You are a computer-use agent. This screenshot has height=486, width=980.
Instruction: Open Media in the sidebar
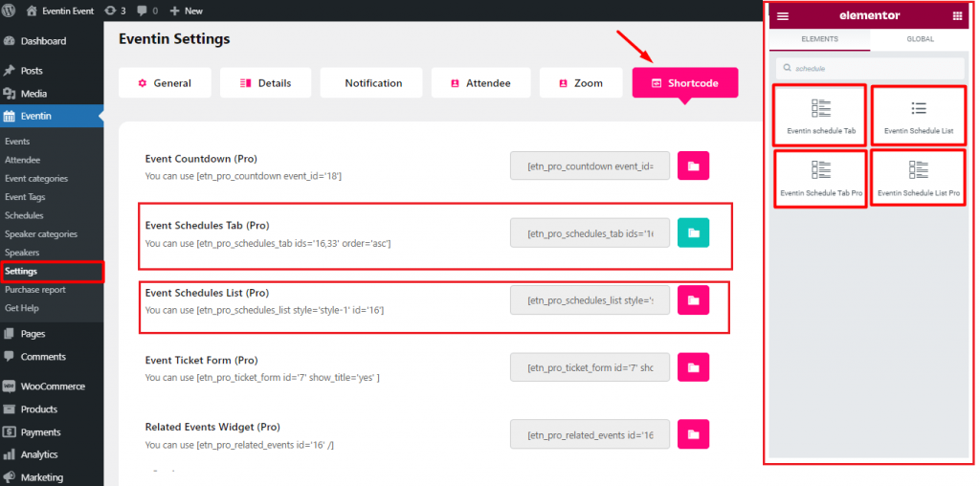pyautogui.click(x=52, y=94)
